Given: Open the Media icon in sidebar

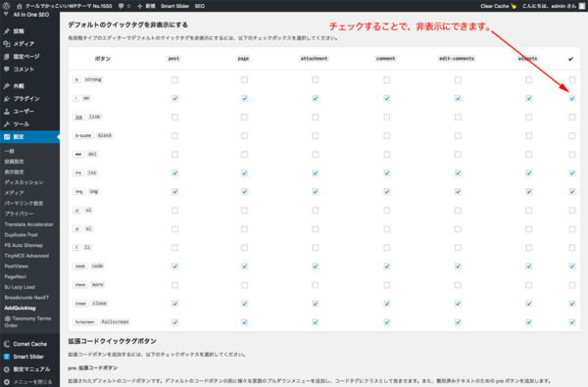Looking at the screenshot, I should pyautogui.click(x=7, y=44).
